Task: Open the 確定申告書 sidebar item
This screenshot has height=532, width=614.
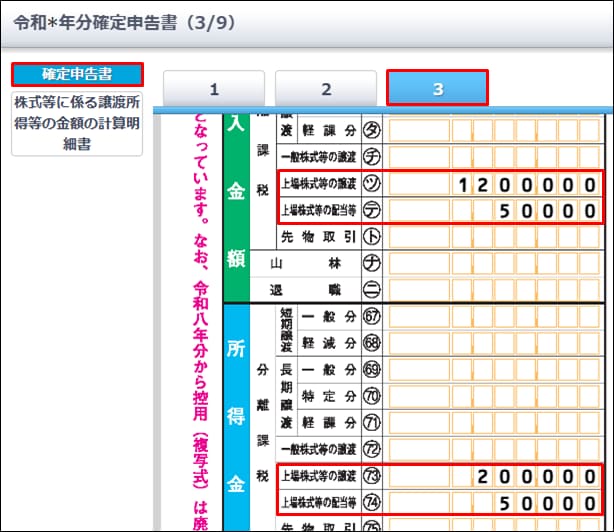Action: 77,74
